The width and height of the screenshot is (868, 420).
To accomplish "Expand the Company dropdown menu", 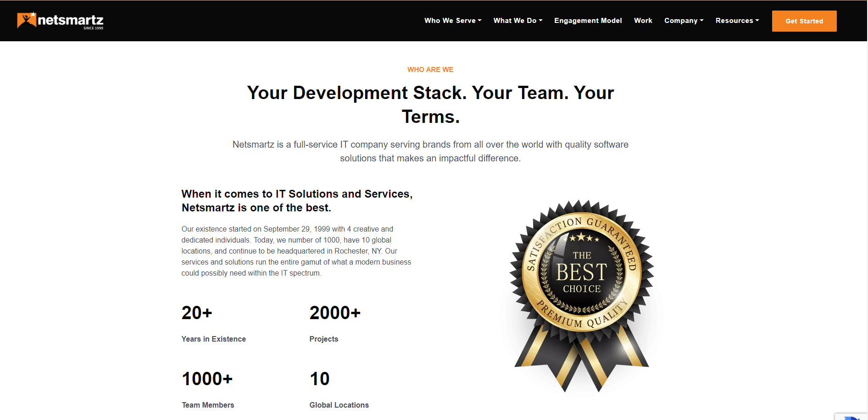I will coord(684,21).
